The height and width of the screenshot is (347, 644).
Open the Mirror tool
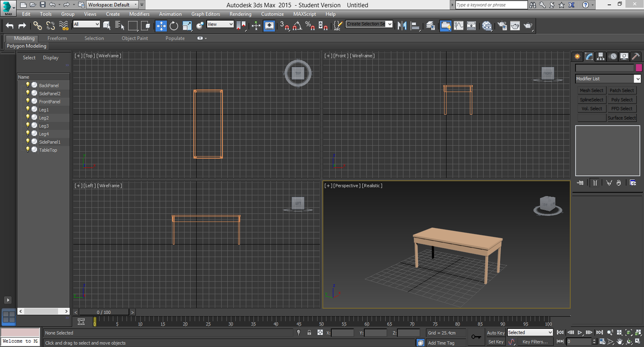402,25
